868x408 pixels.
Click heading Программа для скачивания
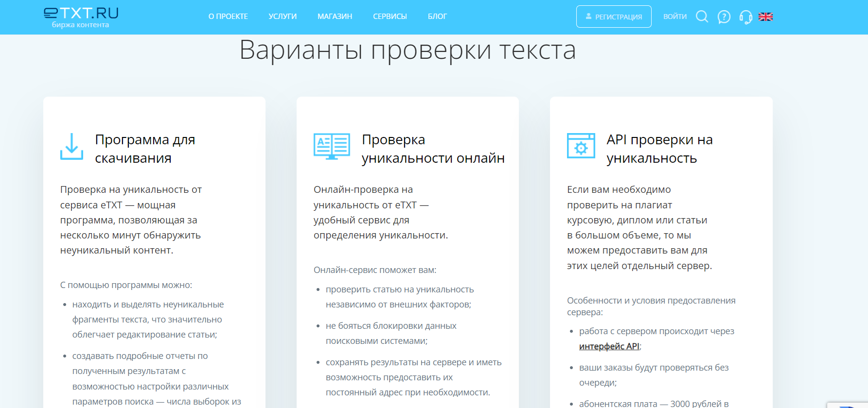point(145,149)
